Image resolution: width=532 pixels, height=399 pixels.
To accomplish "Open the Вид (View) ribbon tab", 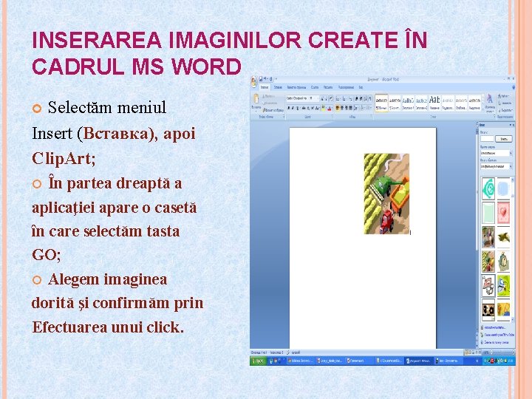I will (x=361, y=87).
